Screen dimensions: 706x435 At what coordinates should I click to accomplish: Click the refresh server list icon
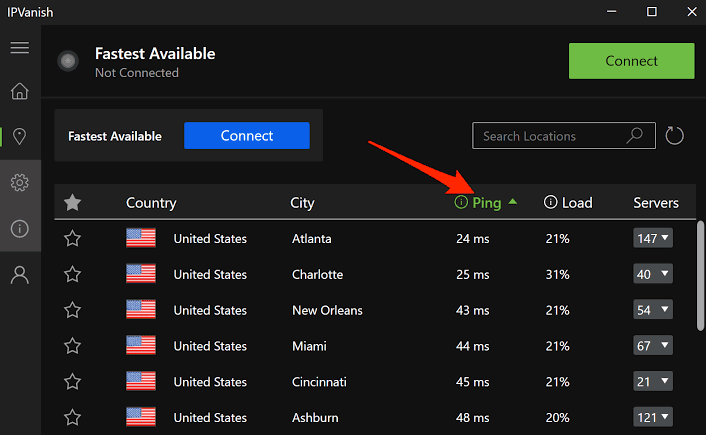[674, 136]
